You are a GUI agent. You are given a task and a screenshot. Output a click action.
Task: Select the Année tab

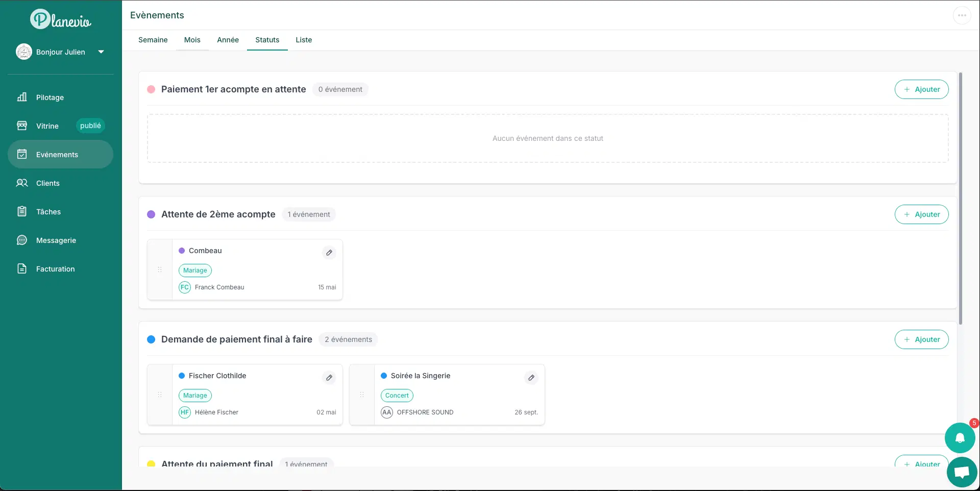(x=228, y=40)
